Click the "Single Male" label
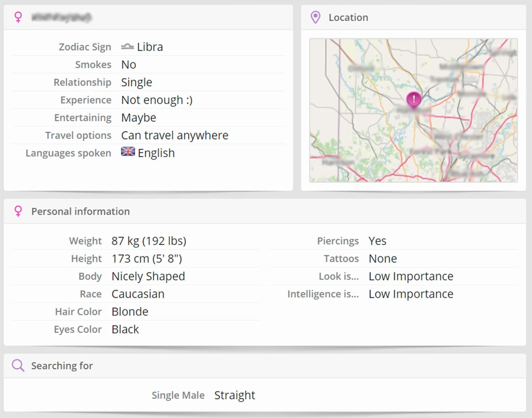Screen dimensions: 532x418 point(178,396)
